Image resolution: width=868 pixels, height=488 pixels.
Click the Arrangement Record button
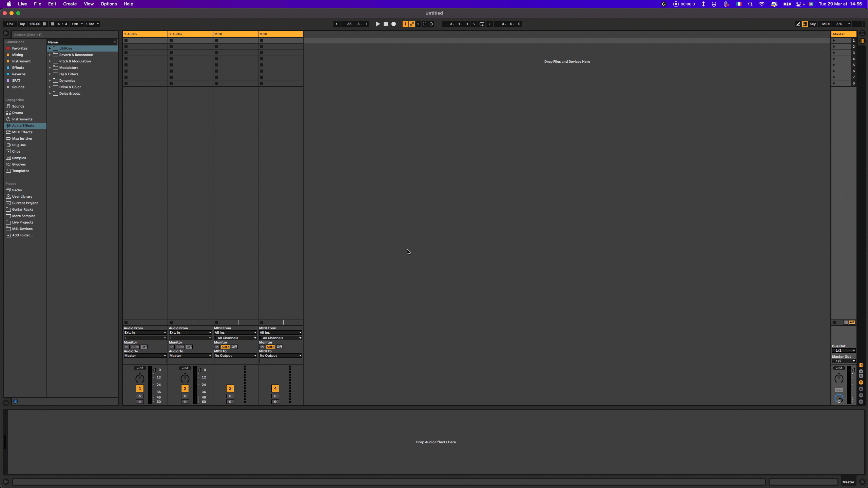[x=393, y=24]
